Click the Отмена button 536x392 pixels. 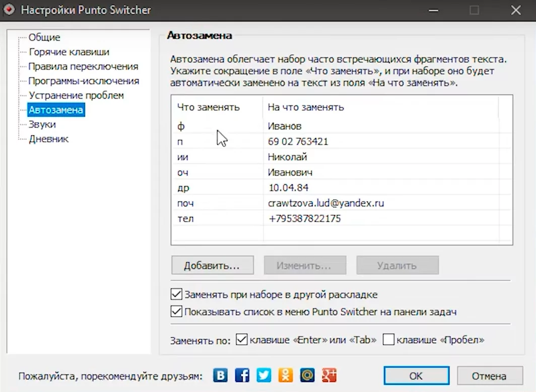click(x=490, y=376)
